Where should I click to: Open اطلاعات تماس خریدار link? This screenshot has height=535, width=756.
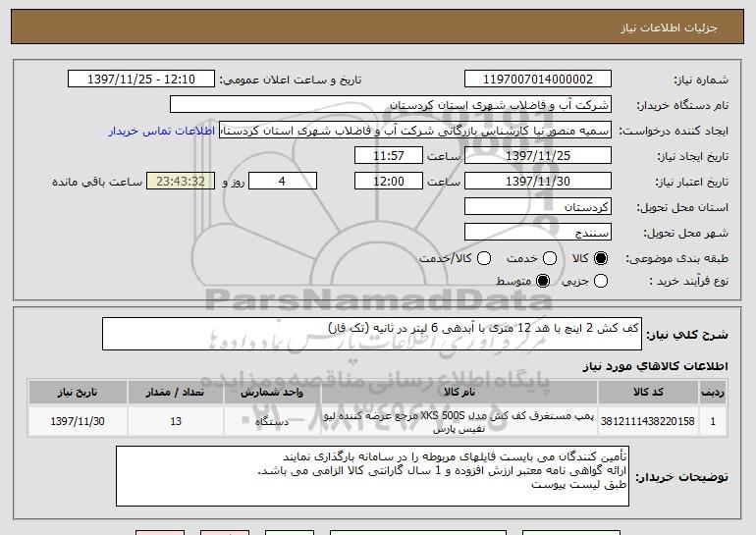tap(162, 132)
